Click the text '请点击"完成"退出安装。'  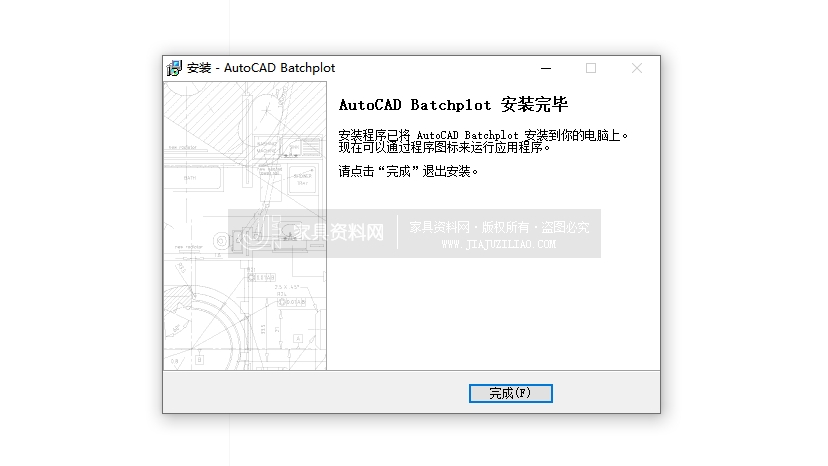tap(408, 171)
